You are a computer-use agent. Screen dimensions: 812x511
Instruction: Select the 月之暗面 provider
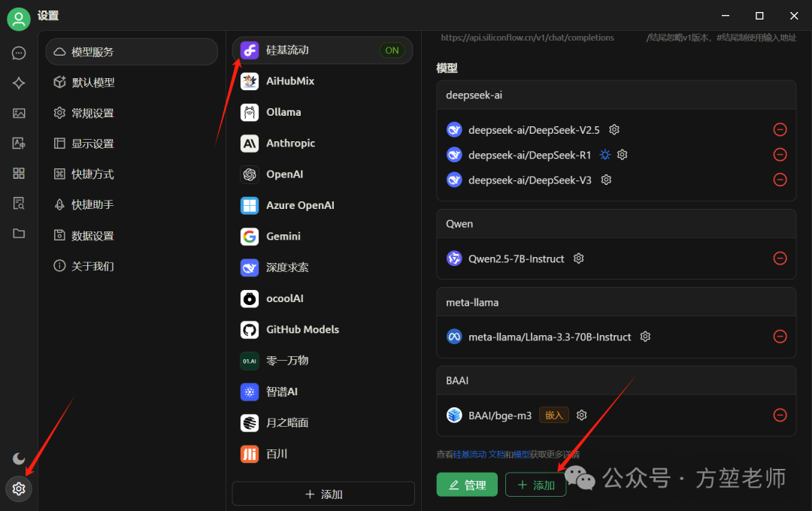[323, 423]
